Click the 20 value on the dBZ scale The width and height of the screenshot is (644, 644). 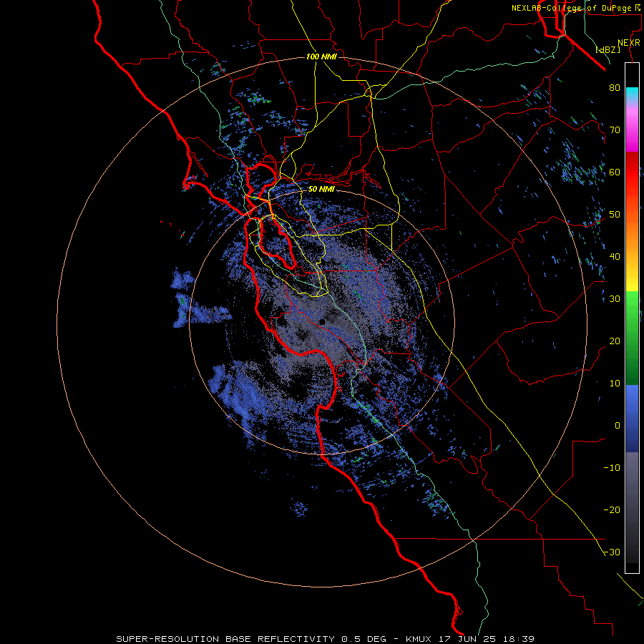tap(615, 341)
